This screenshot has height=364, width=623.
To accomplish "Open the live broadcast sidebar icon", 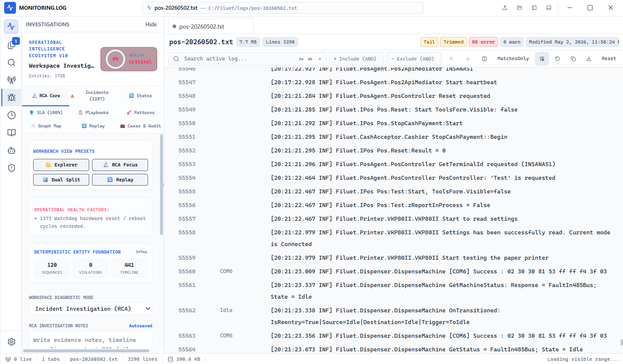I will point(11,80).
